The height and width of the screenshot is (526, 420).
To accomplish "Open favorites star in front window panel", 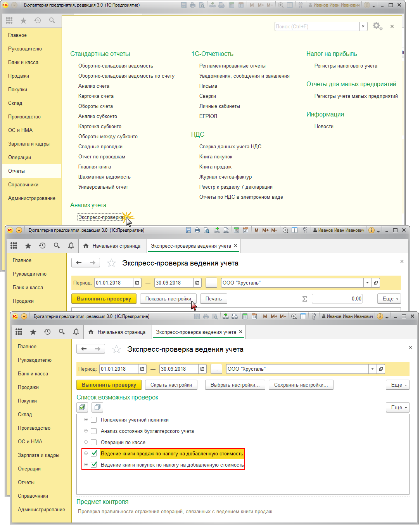I will tap(33, 332).
